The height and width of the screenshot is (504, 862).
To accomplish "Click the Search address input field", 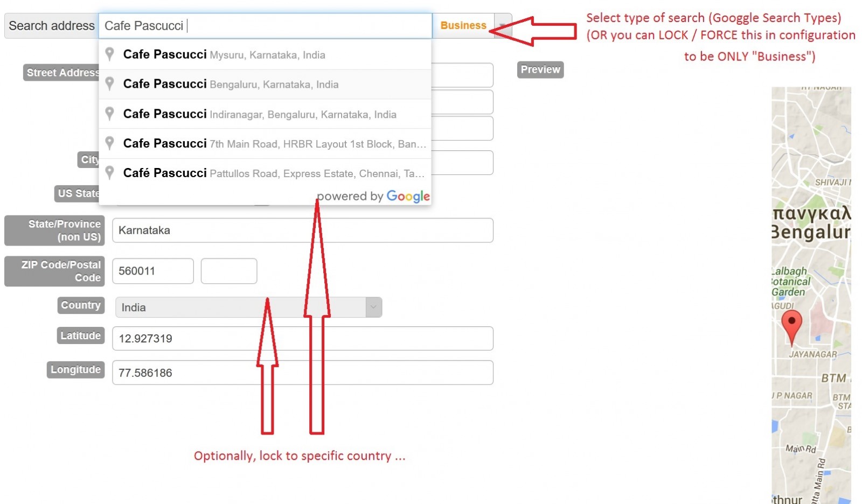I will [265, 26].
